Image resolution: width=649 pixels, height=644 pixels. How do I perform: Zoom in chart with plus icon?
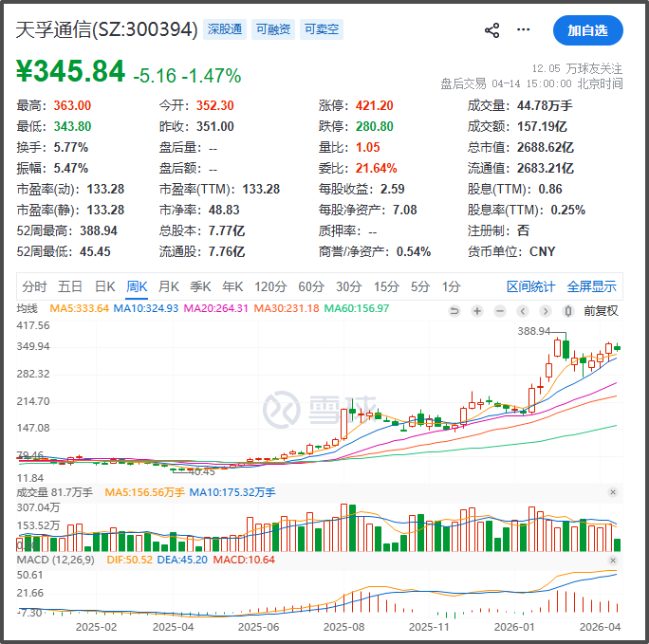477,311
